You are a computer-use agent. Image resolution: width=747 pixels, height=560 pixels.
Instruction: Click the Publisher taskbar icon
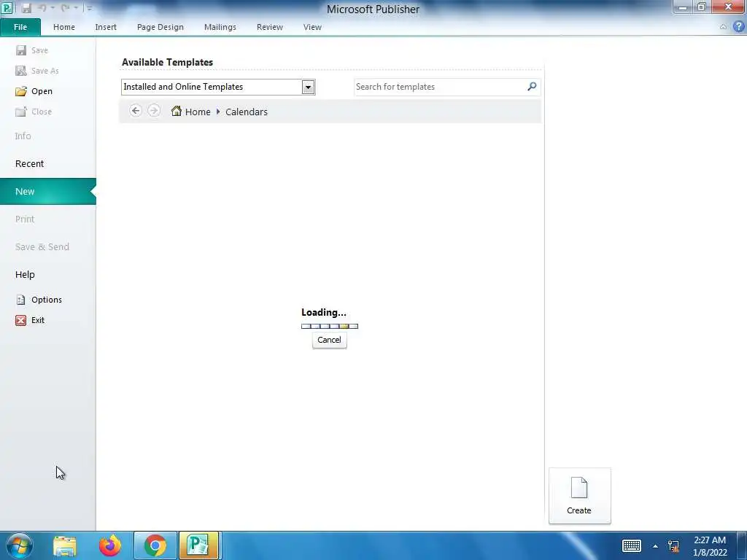(198, 545)
